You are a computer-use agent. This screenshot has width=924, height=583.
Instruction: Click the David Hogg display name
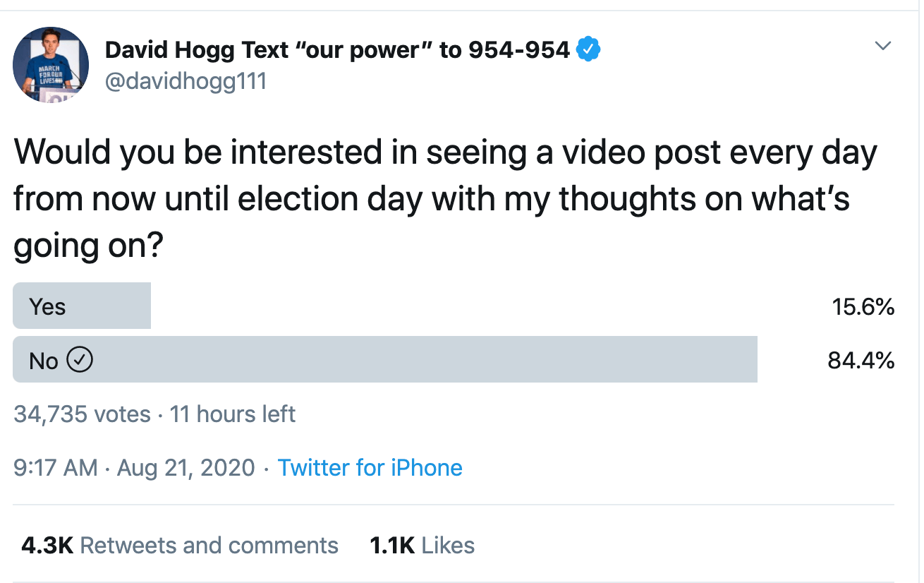[x=196, y=50]
